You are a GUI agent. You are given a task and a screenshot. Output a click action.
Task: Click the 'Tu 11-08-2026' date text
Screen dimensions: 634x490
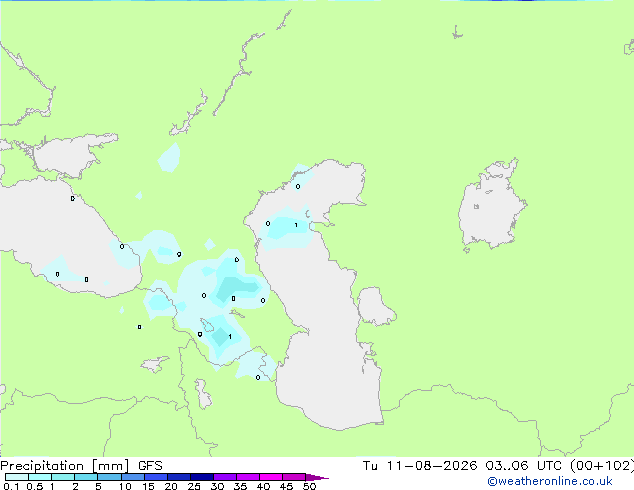pos(420,466)
